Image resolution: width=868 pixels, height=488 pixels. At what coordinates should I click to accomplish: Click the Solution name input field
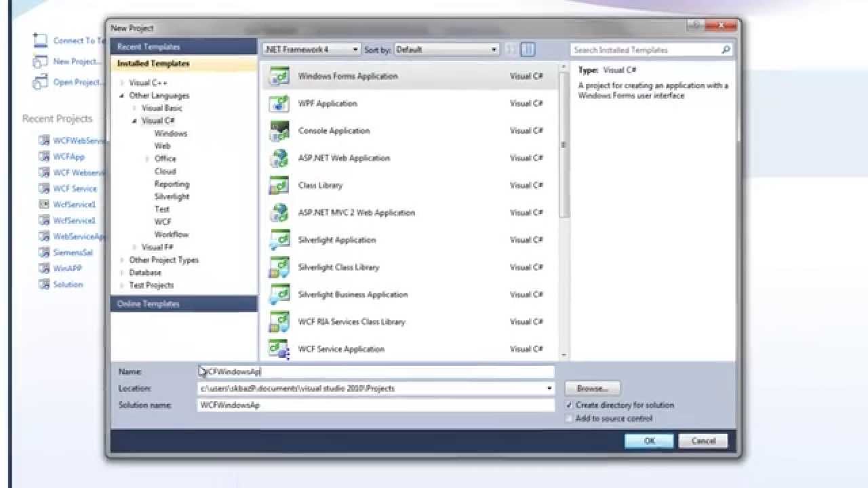pyautogui.click(x=376, y=405)
